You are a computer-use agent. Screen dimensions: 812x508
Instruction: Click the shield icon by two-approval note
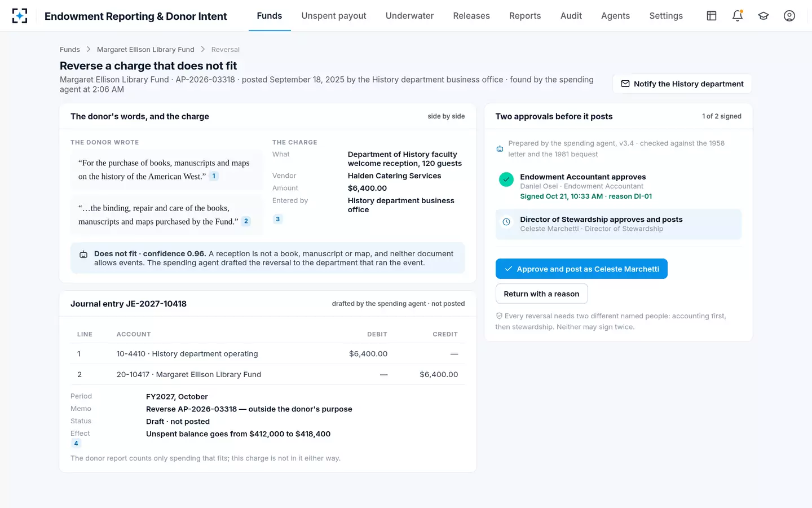point(499,316)
